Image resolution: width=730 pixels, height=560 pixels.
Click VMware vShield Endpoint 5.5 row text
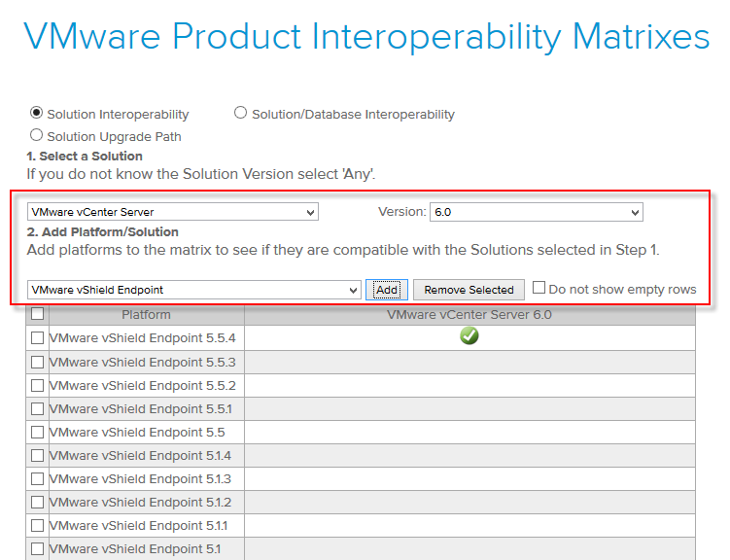pyautogui.click(x=137, y=432)
